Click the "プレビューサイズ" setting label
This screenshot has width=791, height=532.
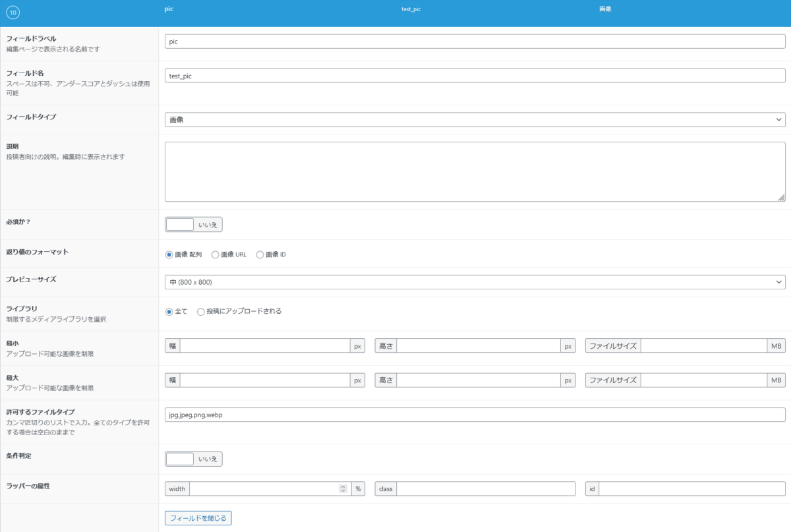click(x=31, y=280)
